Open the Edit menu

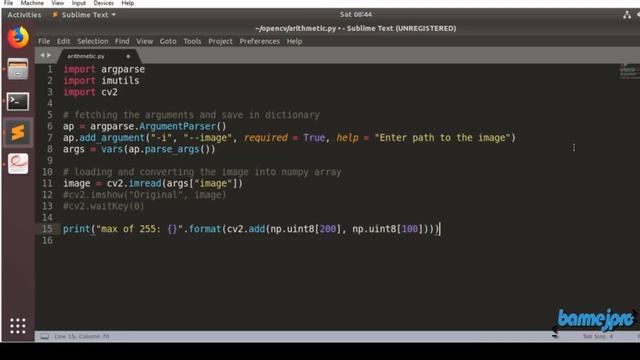point(63,41)
